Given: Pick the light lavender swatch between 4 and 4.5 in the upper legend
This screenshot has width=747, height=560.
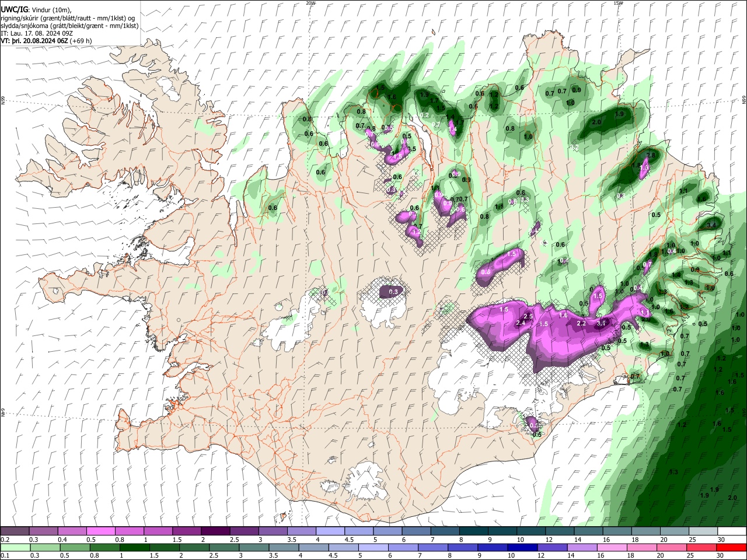Looking at the screenshot, I should [x=329, y=531].
